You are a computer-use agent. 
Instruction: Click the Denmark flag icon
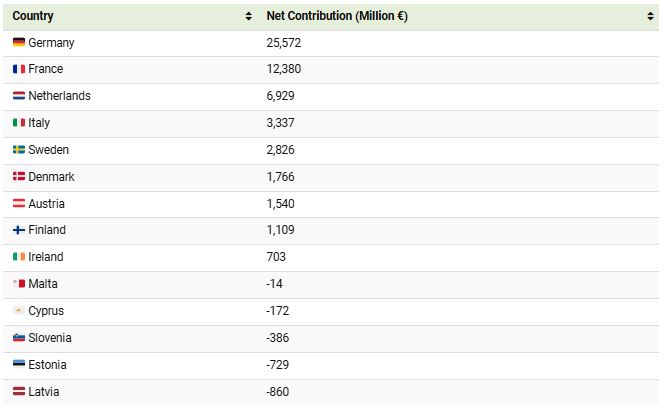(19, 177)
